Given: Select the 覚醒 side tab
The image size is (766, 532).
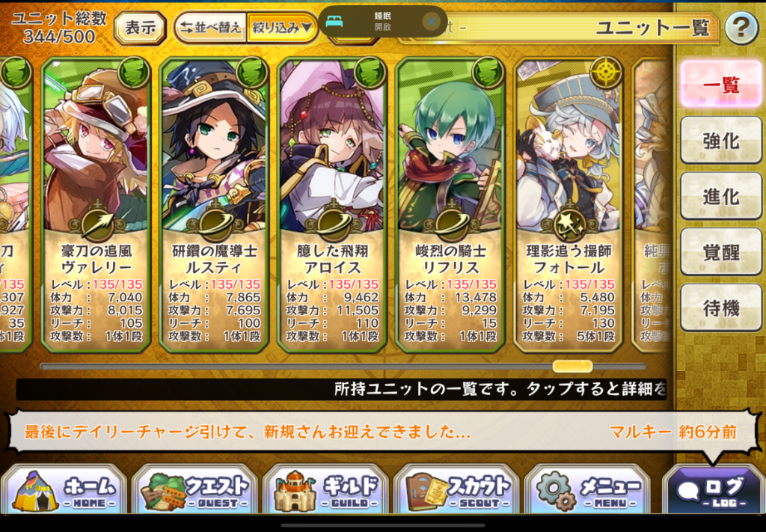Looking at the screenshot, I should click(x=720, y=252).
